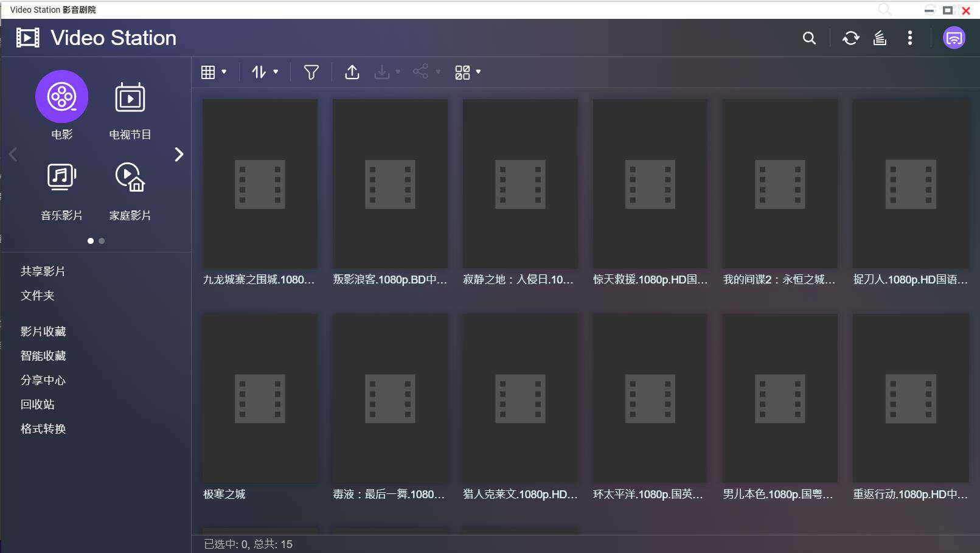Open 分享中心 in sidebar
The height and width of the screenshot is (553, 980).
(43, 380)
